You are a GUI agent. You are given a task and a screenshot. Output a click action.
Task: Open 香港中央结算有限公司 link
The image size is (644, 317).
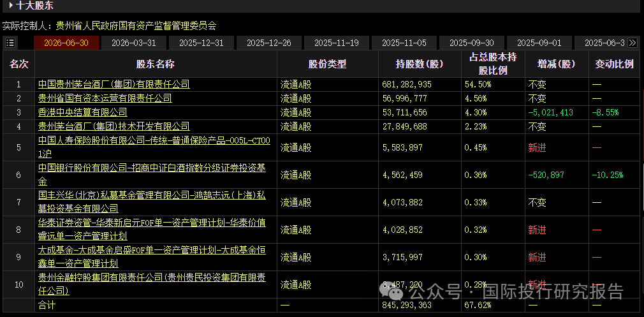coord(82,112)
